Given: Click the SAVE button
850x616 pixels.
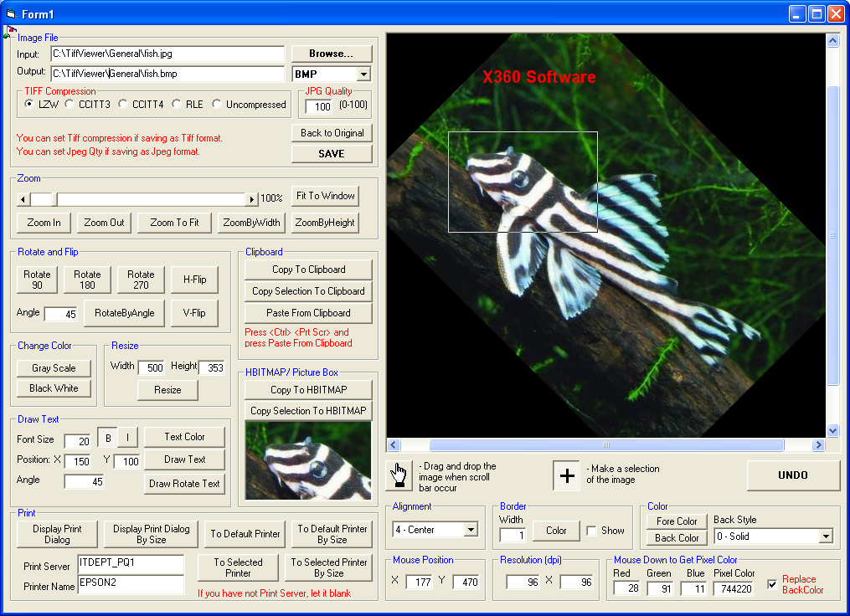Looking at the screenshot, I should 330,153.
